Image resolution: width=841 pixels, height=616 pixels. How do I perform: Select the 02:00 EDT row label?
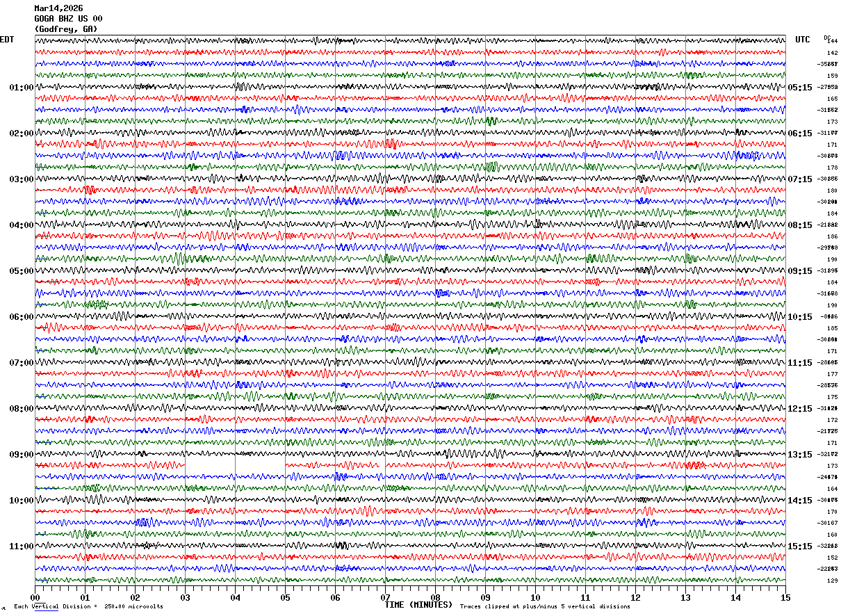[21, 133]
